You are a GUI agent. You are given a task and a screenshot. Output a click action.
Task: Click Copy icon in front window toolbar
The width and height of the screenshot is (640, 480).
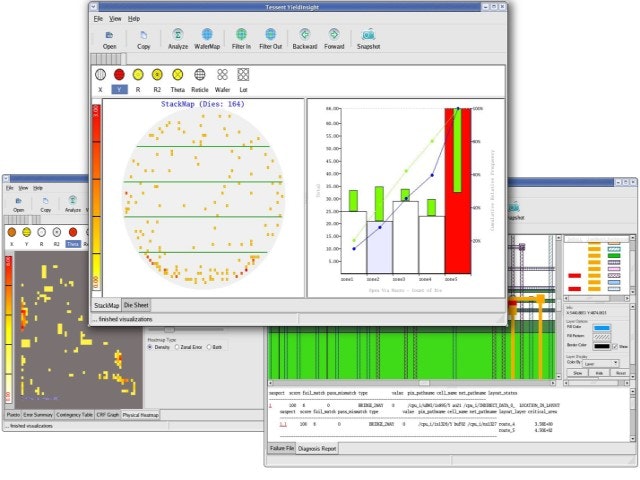(143, 35)
